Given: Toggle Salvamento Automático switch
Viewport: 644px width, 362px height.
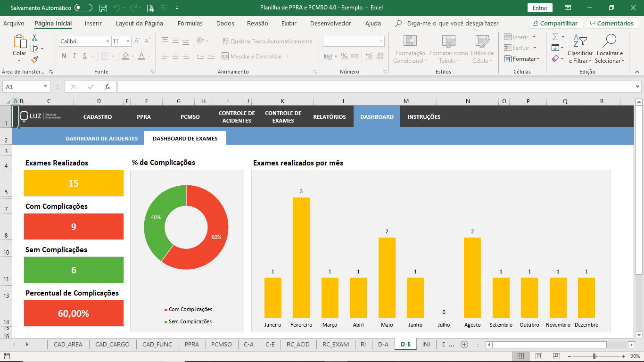Looking at the screenshot, I should tap(83, 8).
